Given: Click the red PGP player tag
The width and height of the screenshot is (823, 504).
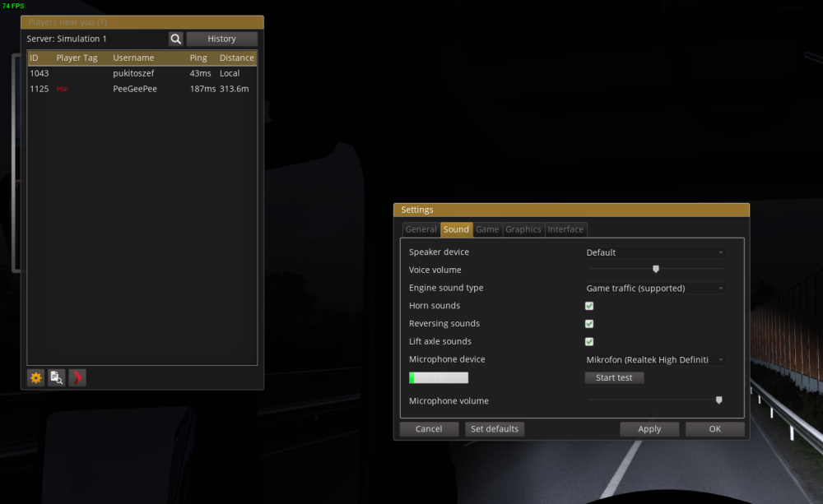Looking at the screenshot, I should [x=62, y=89].
